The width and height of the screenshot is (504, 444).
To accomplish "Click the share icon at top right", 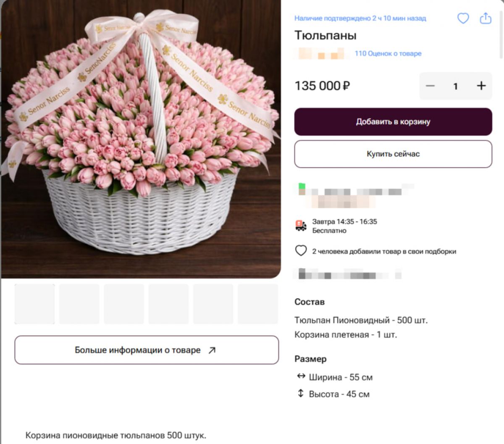I will (486, 18).
